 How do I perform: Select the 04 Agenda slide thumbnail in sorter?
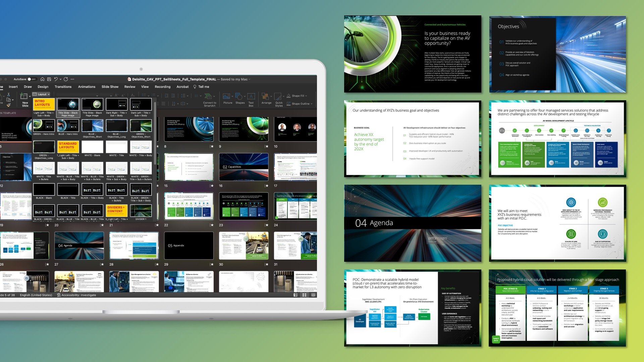click(79, 246)
